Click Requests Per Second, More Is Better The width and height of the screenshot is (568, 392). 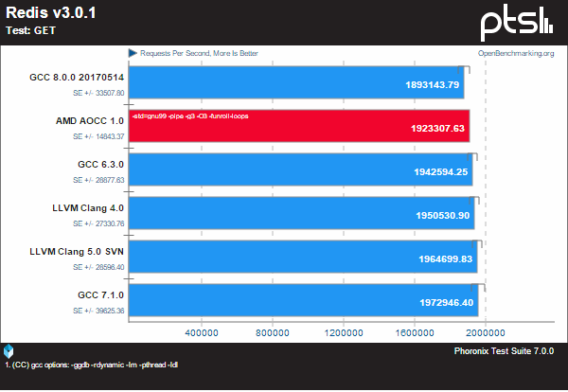(x=199, y=53)
